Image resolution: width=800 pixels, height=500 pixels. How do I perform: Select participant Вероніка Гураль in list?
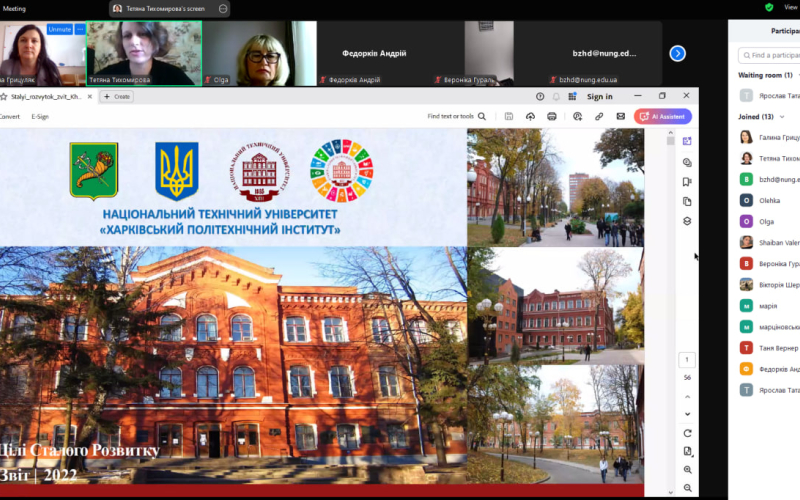769,264
